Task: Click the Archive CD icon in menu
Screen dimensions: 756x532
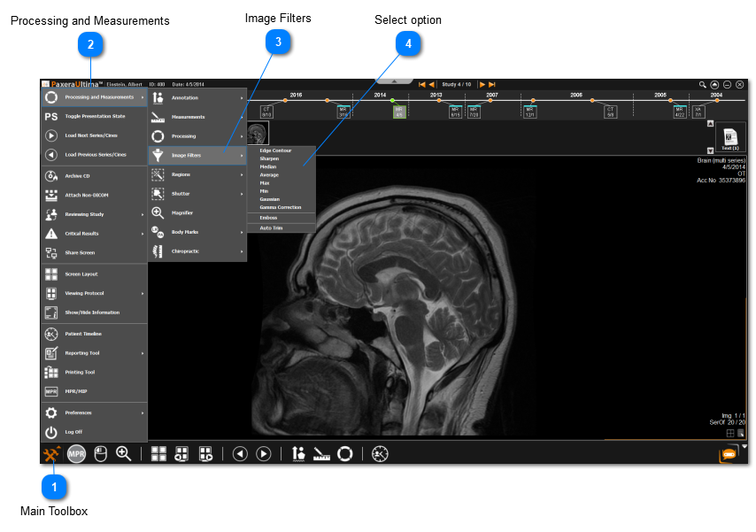Action: [51, 175]
